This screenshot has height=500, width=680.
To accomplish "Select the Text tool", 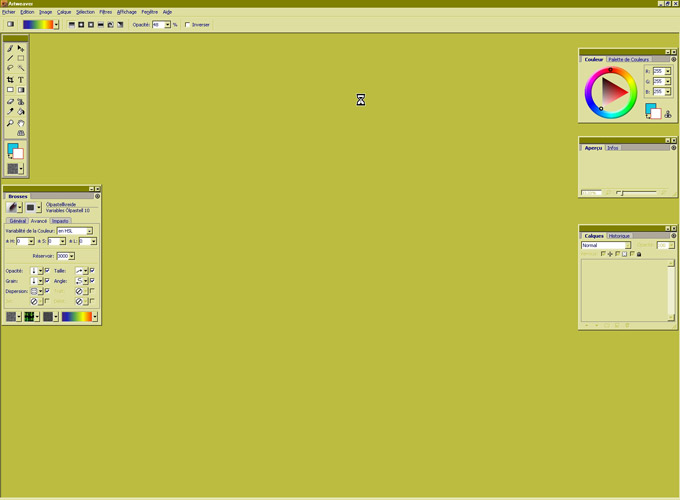I will [21, 80].
